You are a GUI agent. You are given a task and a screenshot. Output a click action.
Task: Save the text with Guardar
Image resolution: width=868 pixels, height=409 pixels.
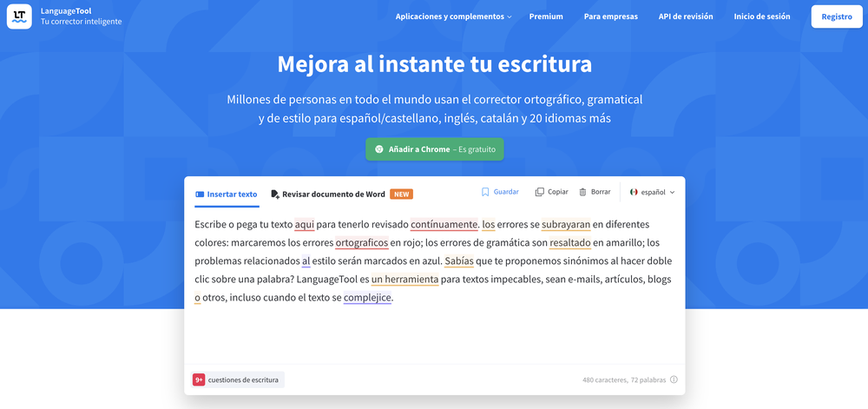pyautogui.click(x=500, y=192)
